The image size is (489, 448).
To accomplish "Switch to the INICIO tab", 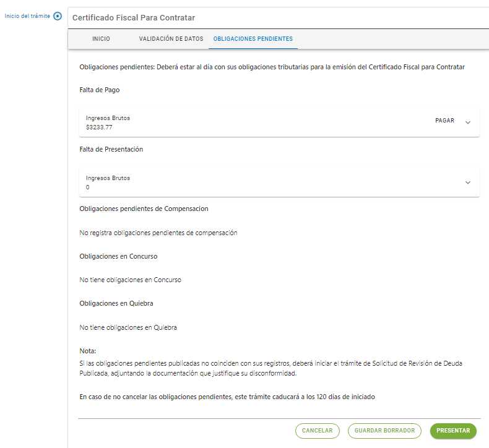I will 101,38.
